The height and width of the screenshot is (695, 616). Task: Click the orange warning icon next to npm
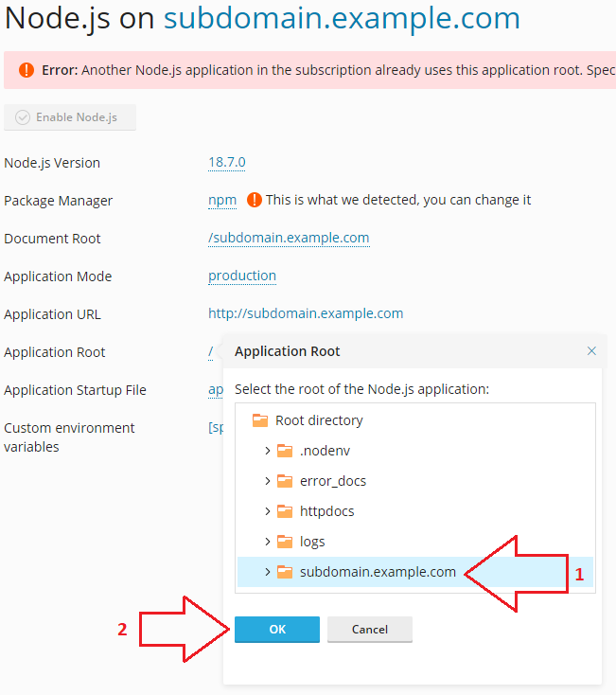pyautogui.click(x=255, y=200)
